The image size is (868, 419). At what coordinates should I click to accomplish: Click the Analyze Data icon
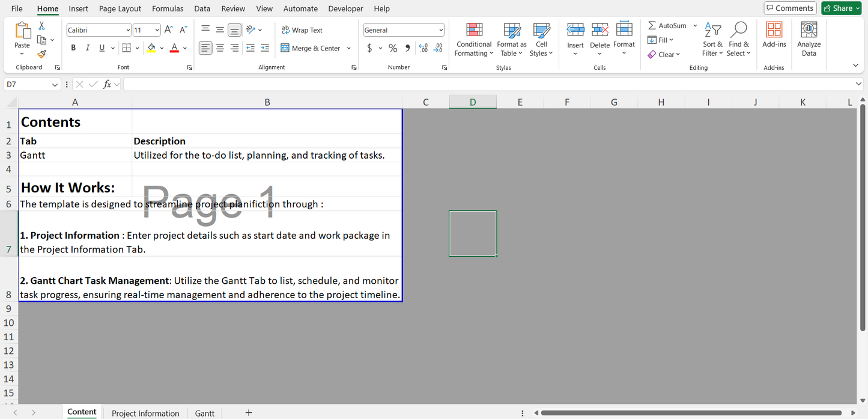809,40
